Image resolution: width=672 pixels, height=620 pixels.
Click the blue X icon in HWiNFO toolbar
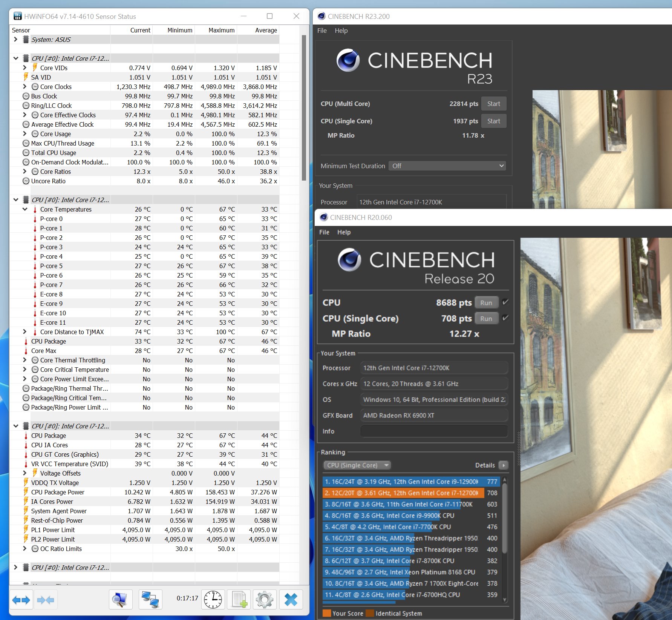click(x=291, y=600)
